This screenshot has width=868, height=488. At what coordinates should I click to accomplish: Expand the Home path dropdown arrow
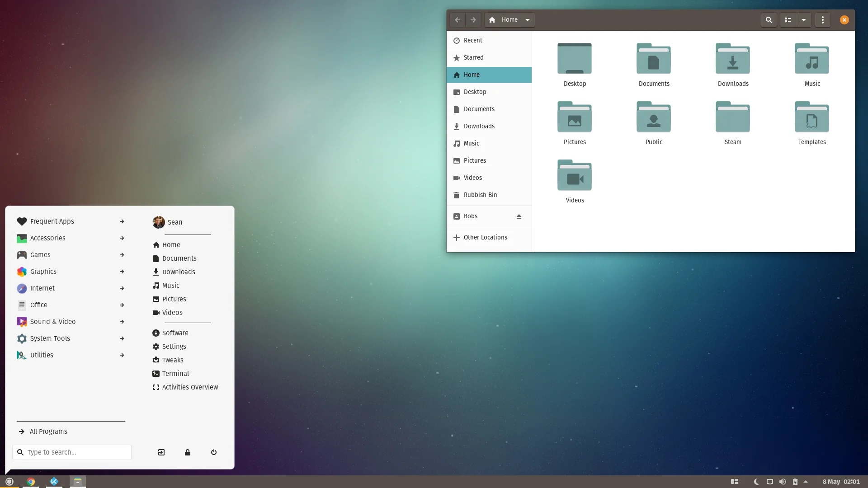528,20
